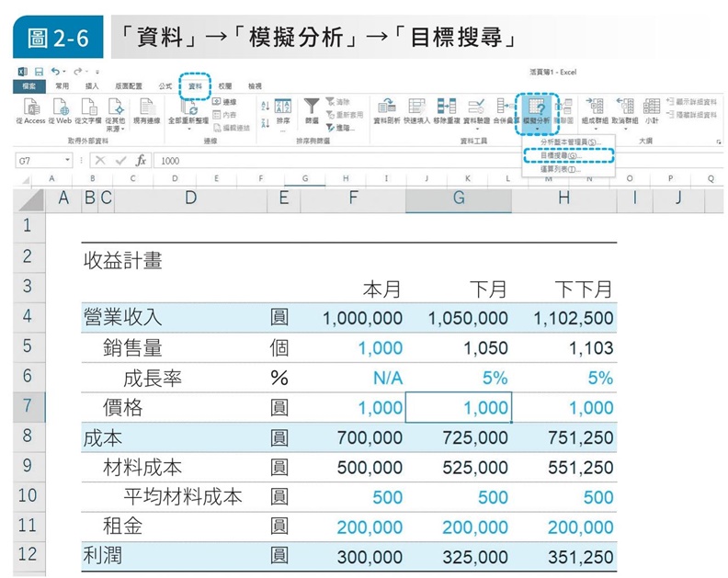The image size is (728, 578).
Task: Click the 關聯圖 relationships icon
Action: pos(563,107)
